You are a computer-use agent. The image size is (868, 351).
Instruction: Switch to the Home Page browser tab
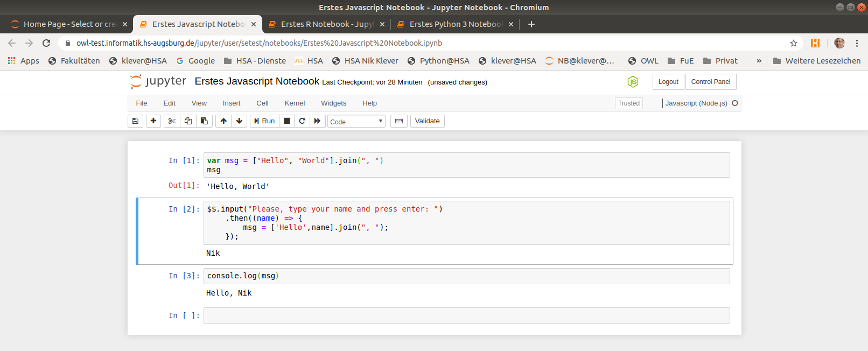point(69,24)
